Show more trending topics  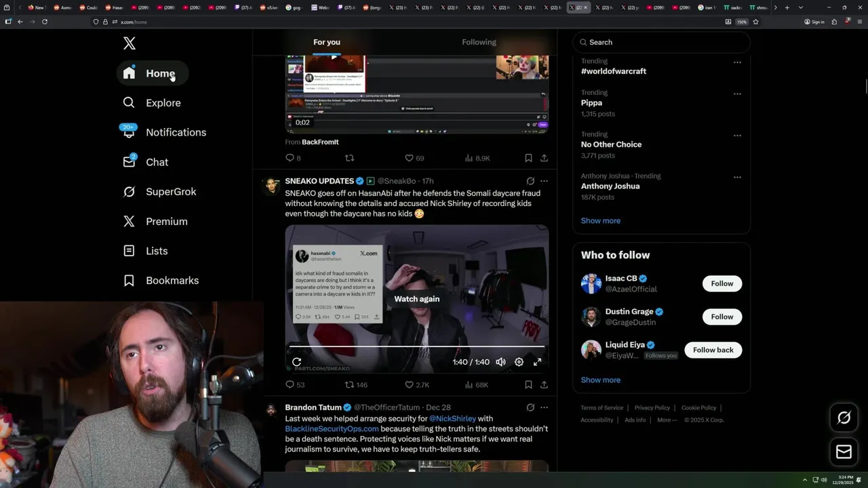pyautogui.click(x=601, y=220)
